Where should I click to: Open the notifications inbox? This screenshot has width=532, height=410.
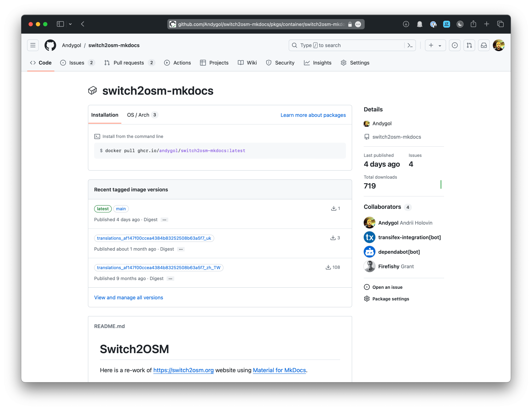pyautogui.click(x=484, y=45)
